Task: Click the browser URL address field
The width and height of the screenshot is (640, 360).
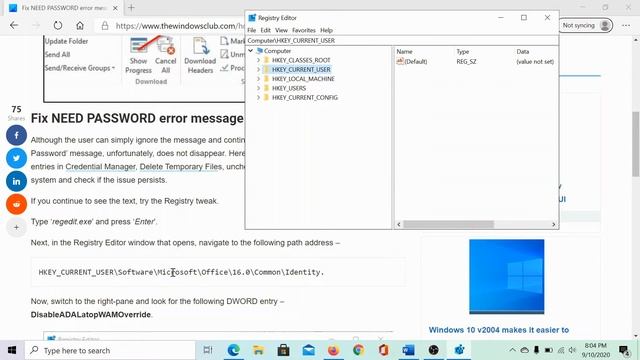Action: tap(180, 26)
